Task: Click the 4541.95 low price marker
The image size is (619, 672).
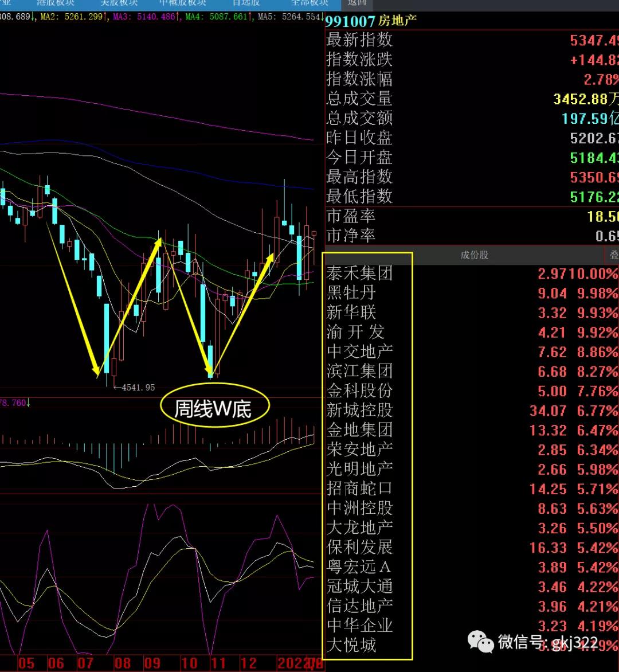Action: 138,388
